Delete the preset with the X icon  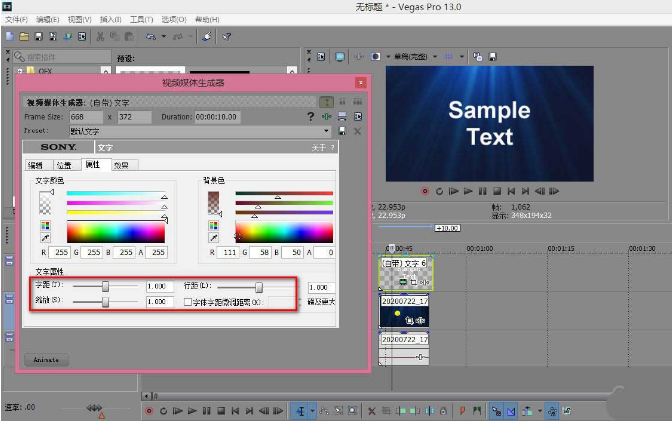[357, 131]
